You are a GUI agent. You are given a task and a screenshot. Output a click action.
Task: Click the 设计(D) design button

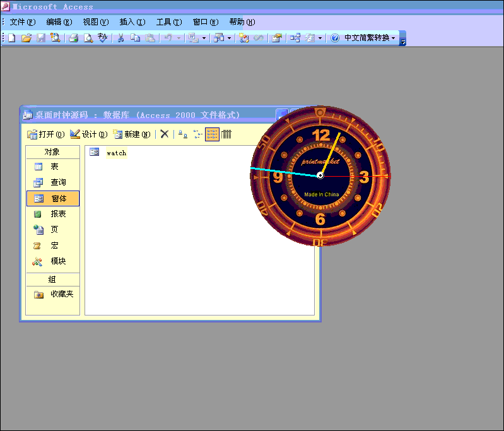[x=89, y=134]
